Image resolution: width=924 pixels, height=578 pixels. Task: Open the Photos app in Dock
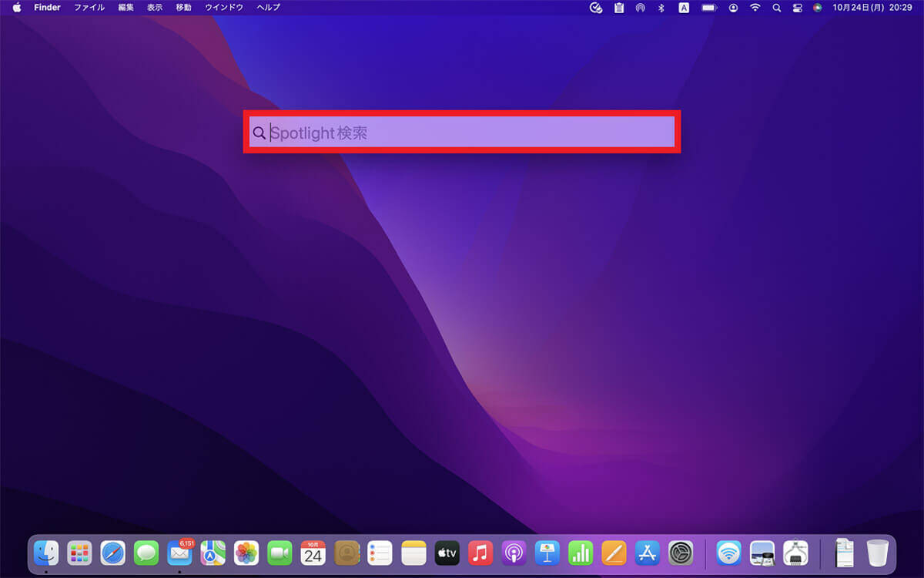[x=246, y=553]
